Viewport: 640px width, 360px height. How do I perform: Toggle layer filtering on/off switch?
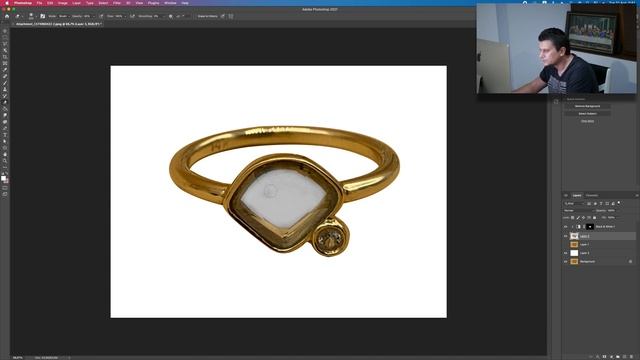click(x=619, y=203)
